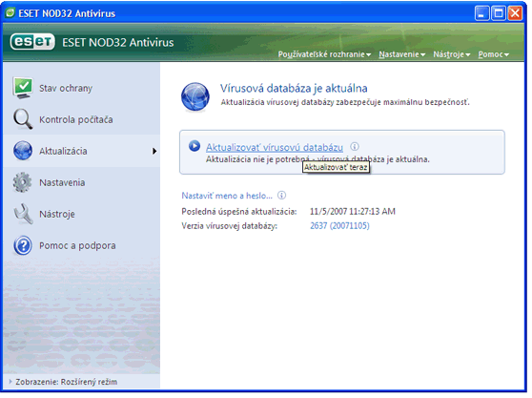Expand the Aktualizácia submenu arrow

click(x=154, y=151)
